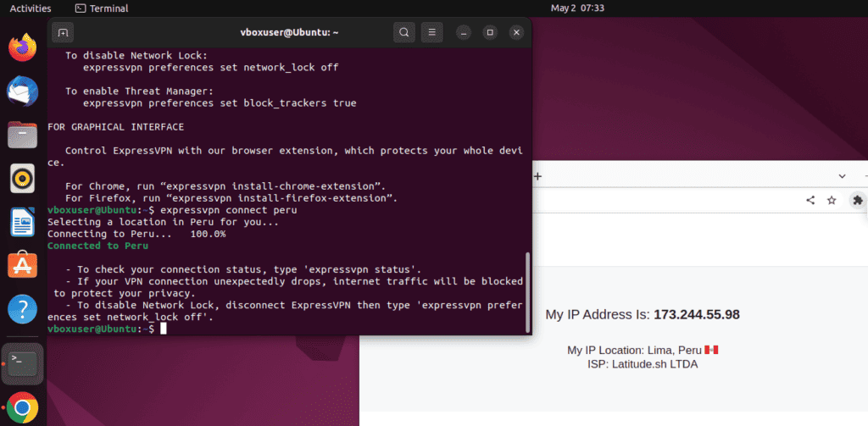Open the clock showing May 2 07:33

(x=577, y=8)
